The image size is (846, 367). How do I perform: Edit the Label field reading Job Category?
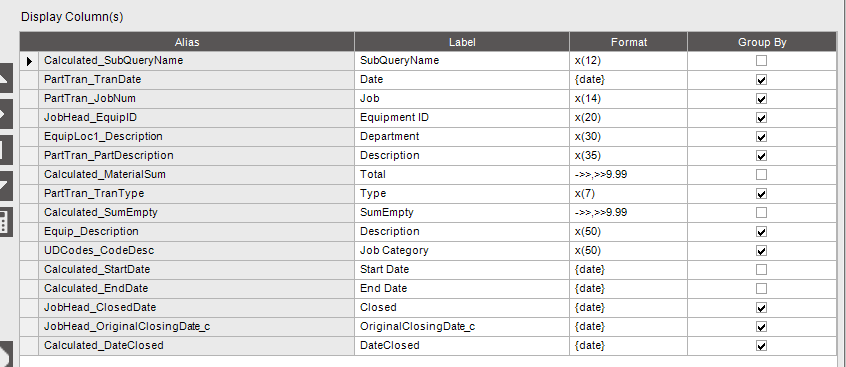tap(462, 251)
